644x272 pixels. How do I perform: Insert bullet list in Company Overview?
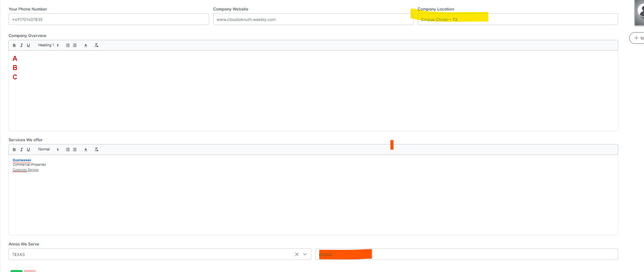[x=75, y=45]
